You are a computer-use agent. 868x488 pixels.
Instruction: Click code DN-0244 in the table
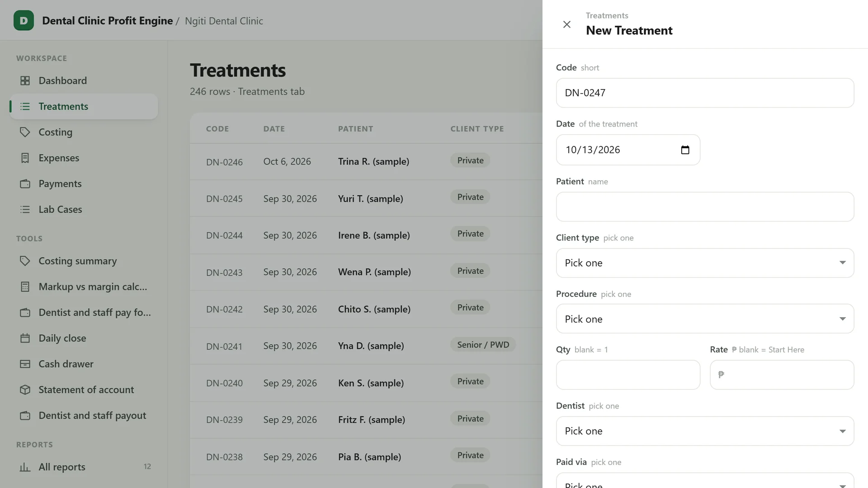pyautogui.click(x=224, y=235)
